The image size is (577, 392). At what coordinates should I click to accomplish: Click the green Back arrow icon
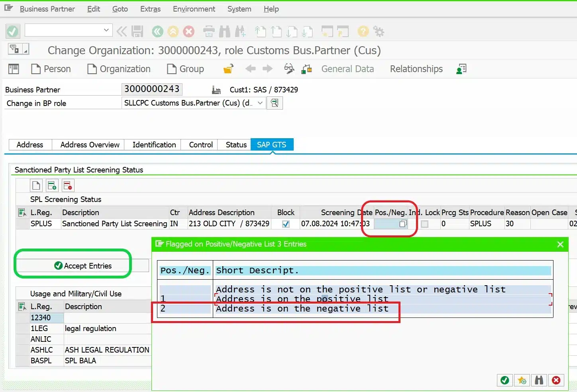coord(158,31)
